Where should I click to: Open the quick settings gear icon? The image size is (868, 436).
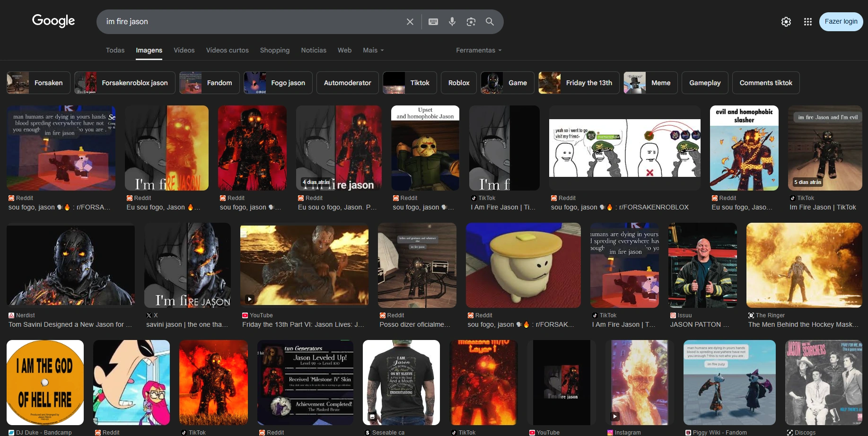[x=786, y=21]
